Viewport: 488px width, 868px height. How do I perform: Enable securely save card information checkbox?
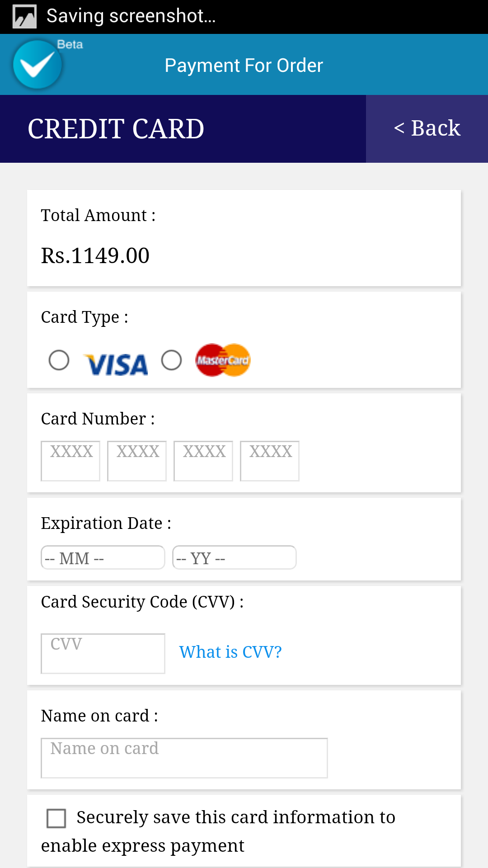tap(56, 818)
